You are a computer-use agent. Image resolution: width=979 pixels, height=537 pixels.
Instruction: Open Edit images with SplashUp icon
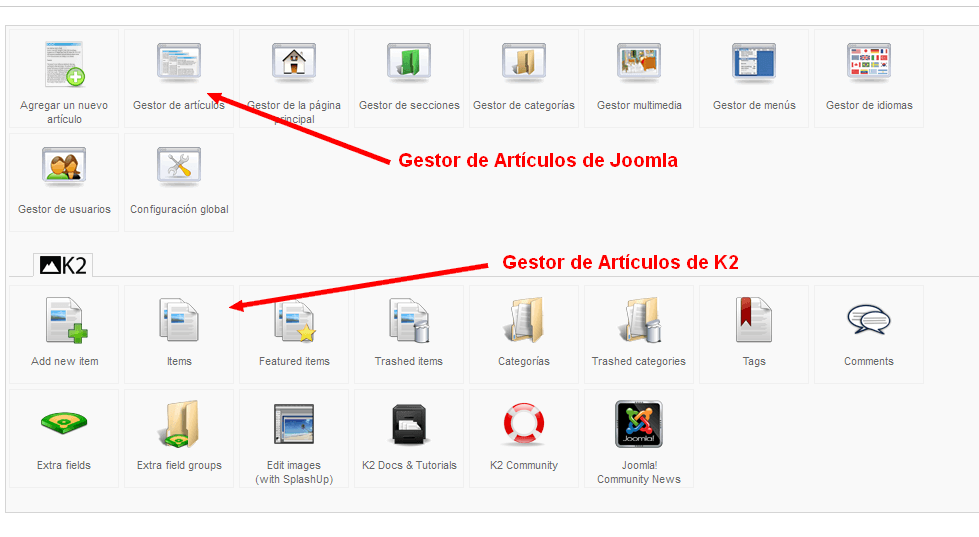[294, 424]
